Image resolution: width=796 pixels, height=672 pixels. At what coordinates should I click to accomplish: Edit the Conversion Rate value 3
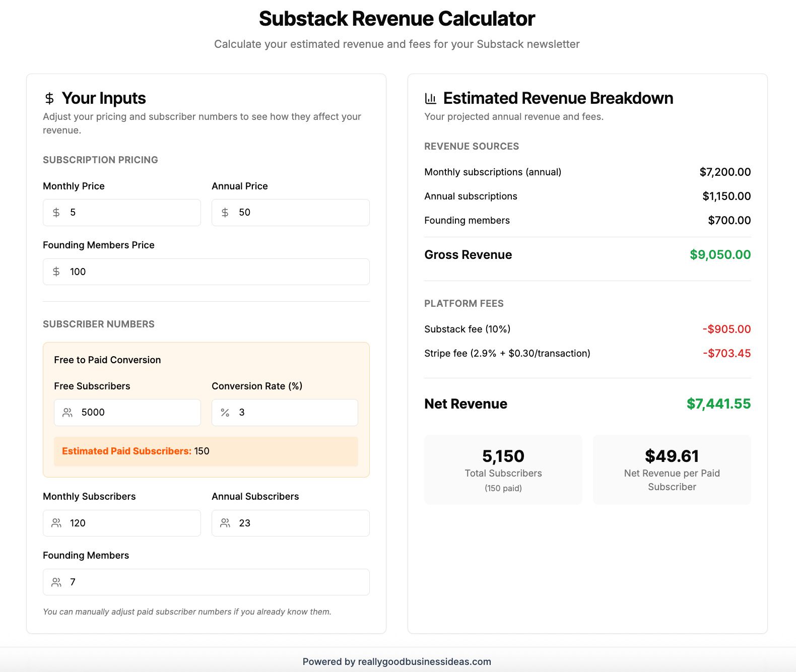tap(285, 413)
